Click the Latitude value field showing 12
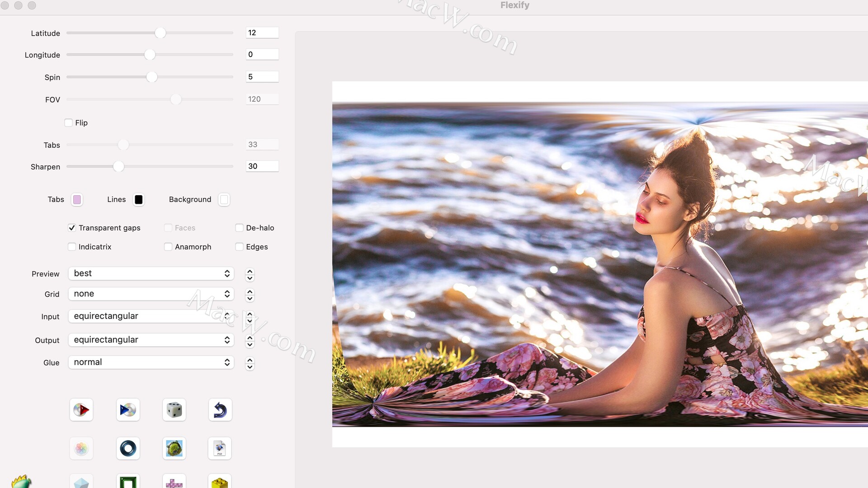Screen dimensions: 868x488 262,33
